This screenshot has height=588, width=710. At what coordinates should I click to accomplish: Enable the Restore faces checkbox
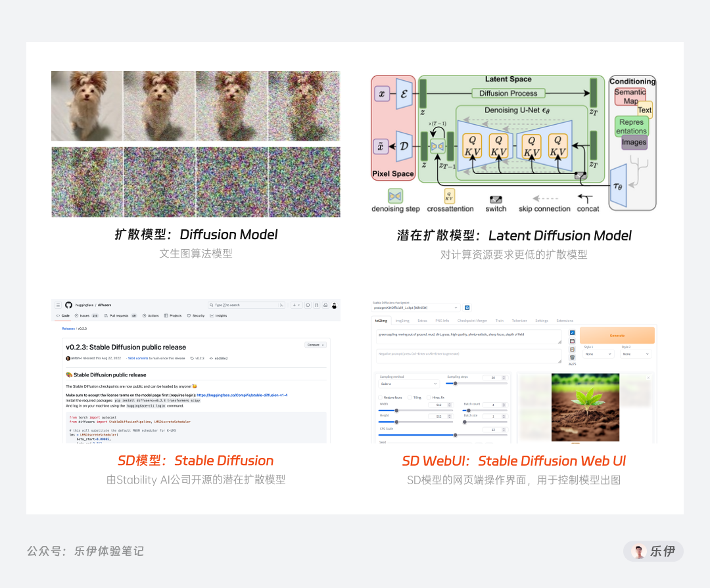coord(380,397)
